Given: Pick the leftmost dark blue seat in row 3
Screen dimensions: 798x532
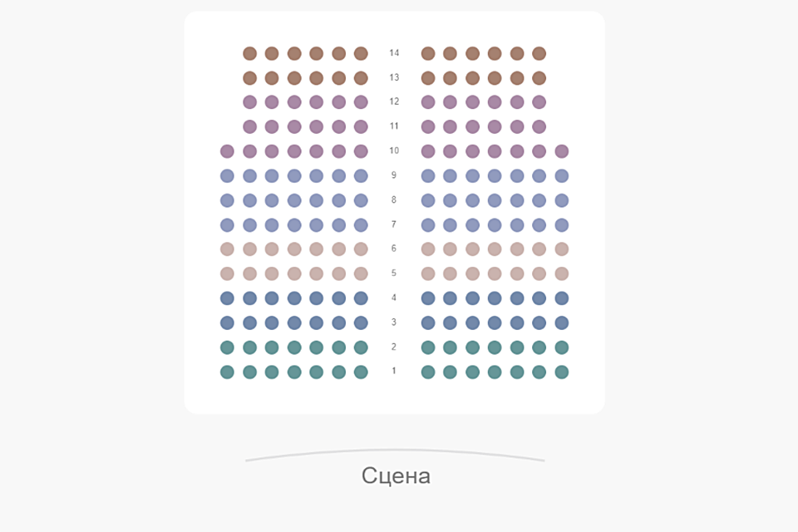Looking at the screenshot, I should click(227, 323).
